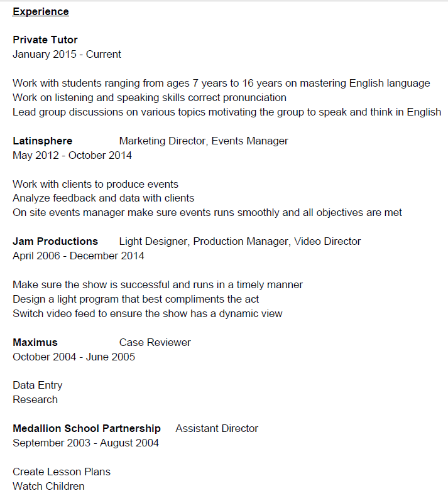Click the Assistant Director job title

click(217, 428)
